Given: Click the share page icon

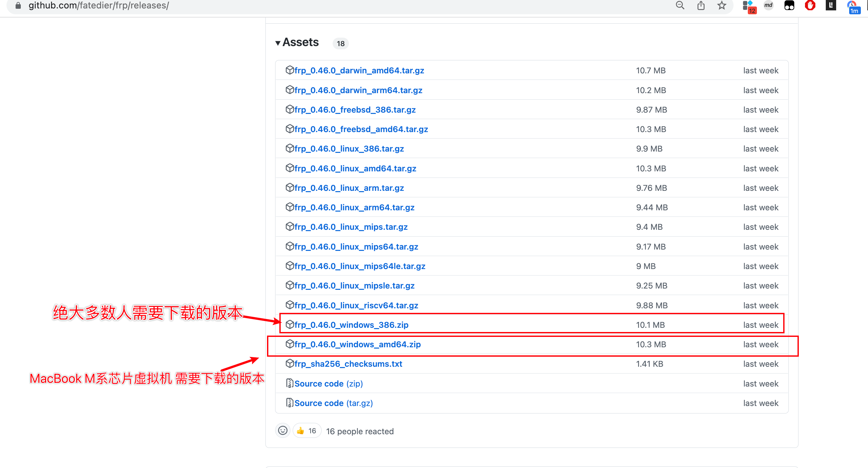Looking at the screenshot, I should pos(701,6).
